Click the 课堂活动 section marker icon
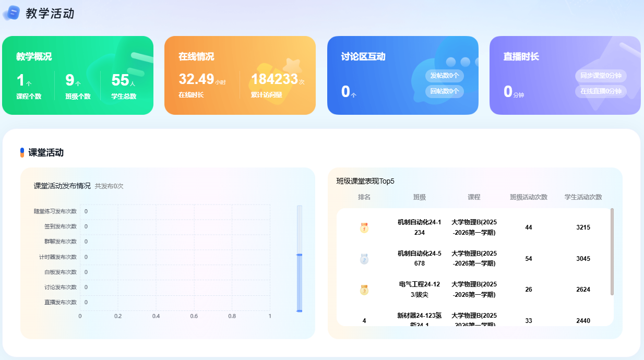The image size is (644, 360). 22,152
